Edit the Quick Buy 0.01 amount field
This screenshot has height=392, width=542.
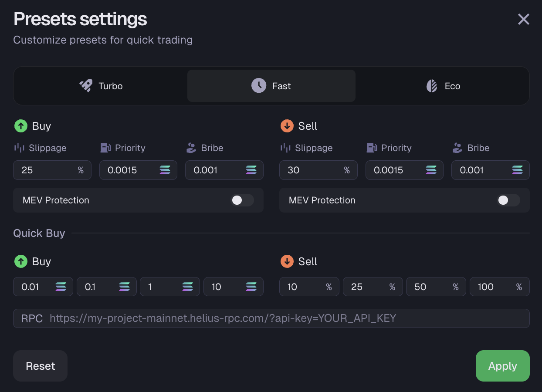(36, 287)
